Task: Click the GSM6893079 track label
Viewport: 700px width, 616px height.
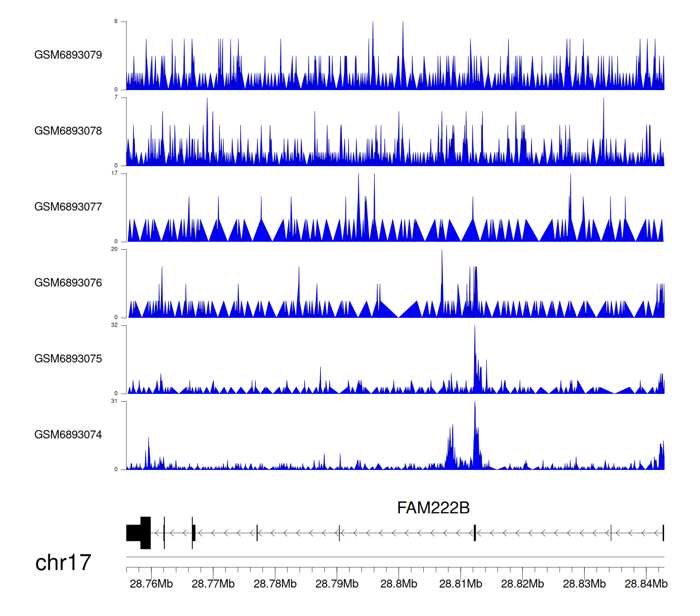Action: [x=68, y=55]
